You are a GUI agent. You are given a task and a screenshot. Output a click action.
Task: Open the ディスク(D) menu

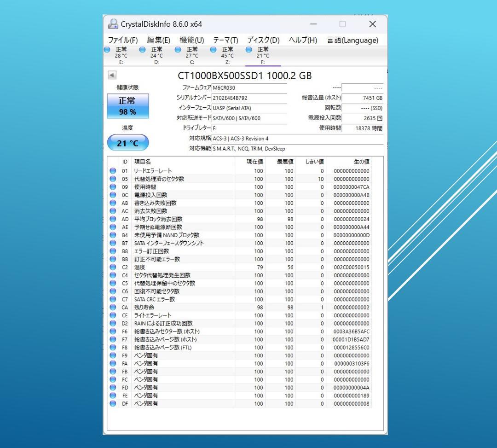pyautogui.click(x=263, y=40)
